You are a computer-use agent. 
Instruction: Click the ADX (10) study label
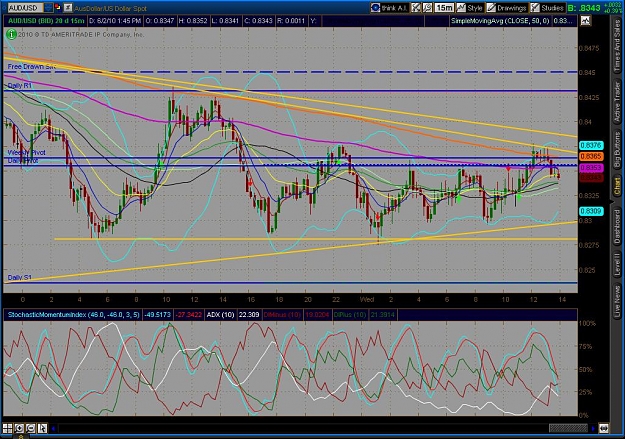[x=220, y=315]
